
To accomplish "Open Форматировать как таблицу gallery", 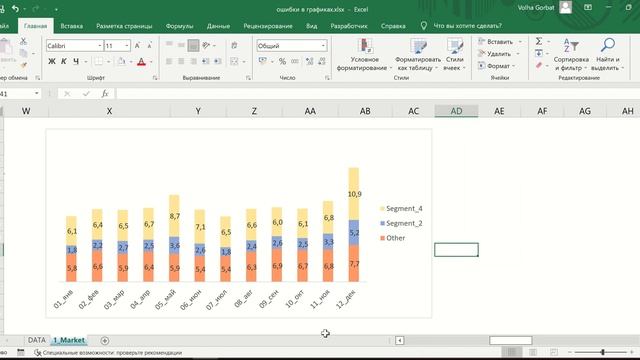I will coord(418,55).
